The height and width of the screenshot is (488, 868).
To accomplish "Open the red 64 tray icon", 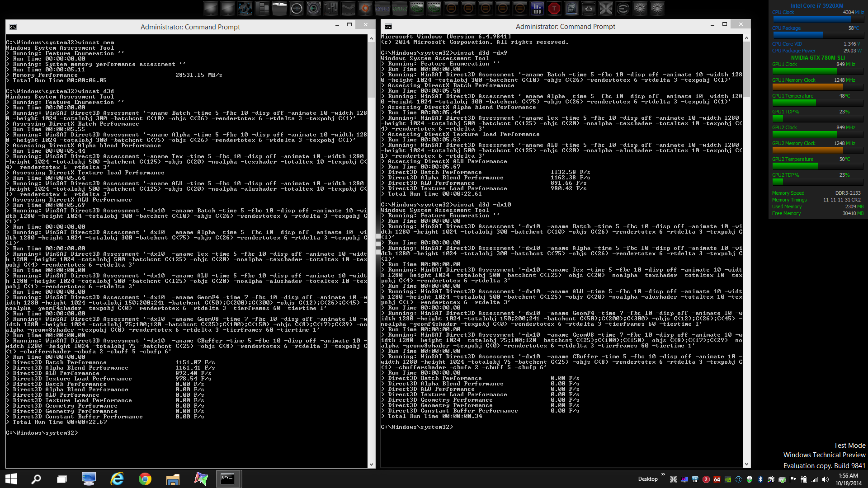I will click(717, 479).
